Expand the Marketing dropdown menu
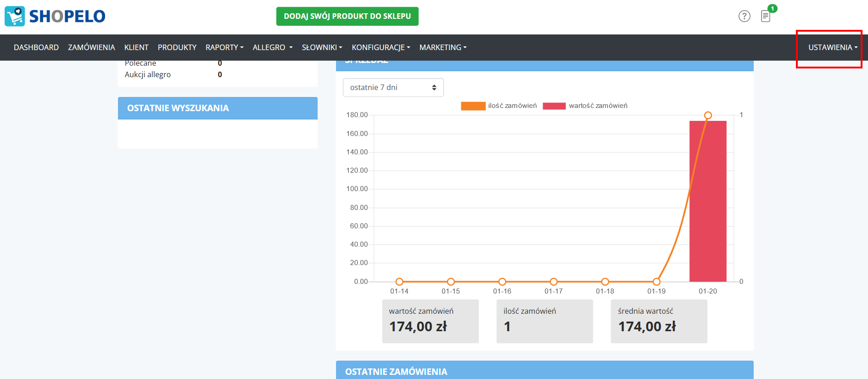868x379 pixels. click(x=442, y=47)
